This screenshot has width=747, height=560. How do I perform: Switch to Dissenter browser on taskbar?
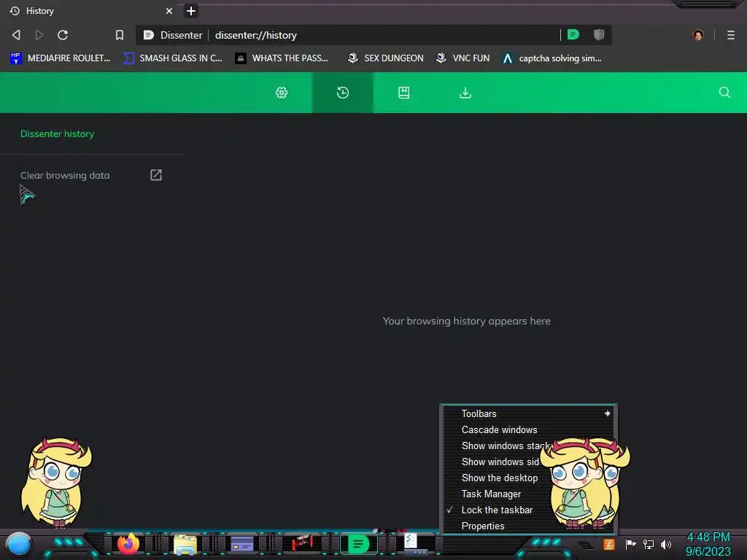tap(359, 544)
